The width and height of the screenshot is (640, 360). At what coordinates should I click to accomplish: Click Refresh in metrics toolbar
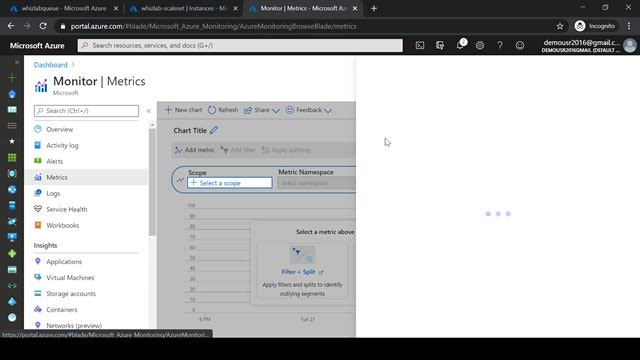[223, 110]
